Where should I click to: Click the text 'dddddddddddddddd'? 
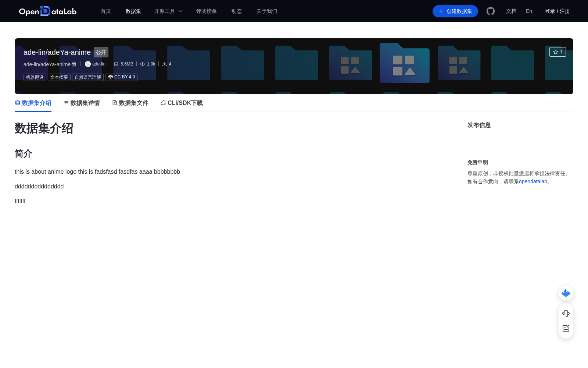coord(39,187)
